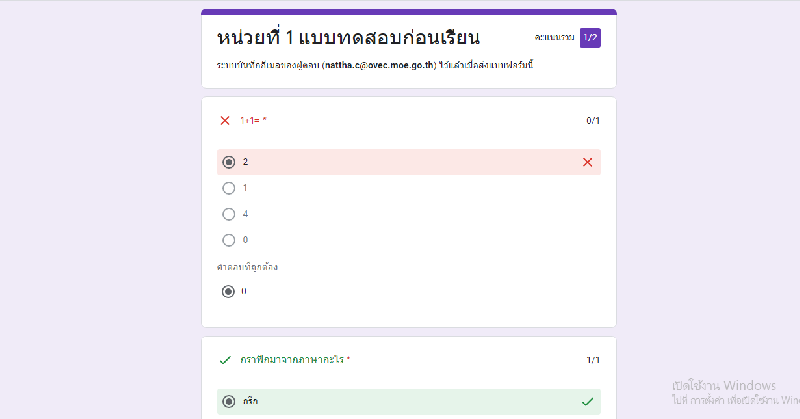Click the green checkmark in the green answer row

pos(587,401)
